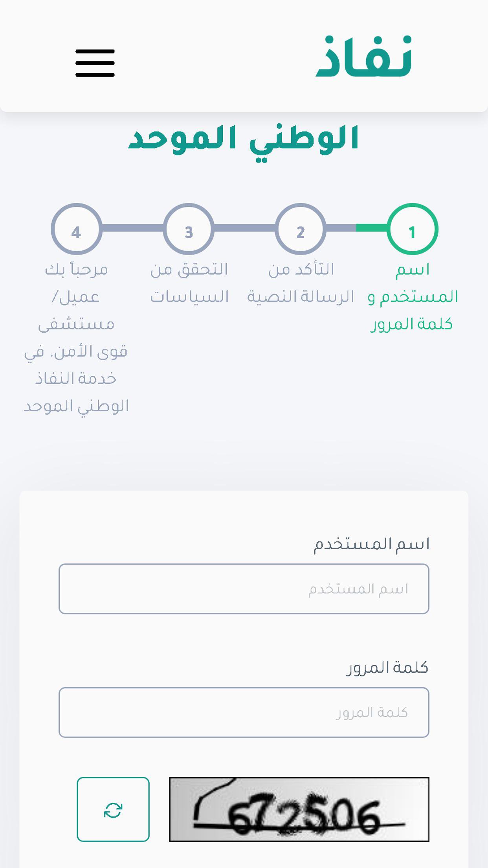This screenshot has width=488, height=868.
Task: Open the hamburger navigation menu
Action: 95,63
